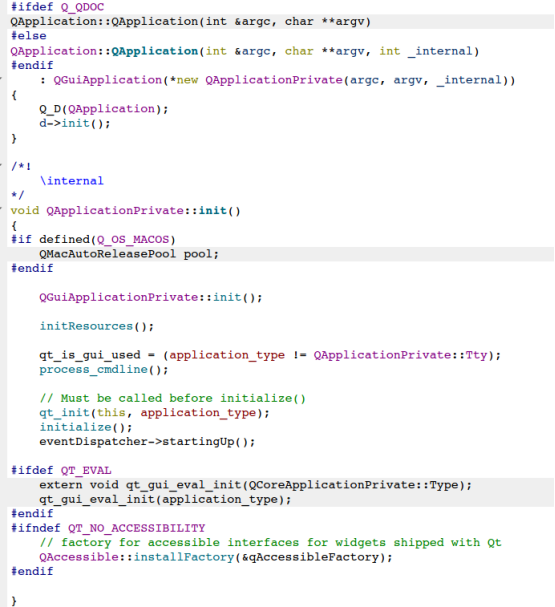Click the QApplicationPrivate symbol in constructor initializer
The image size is (555, 607).
click(274, 80)
